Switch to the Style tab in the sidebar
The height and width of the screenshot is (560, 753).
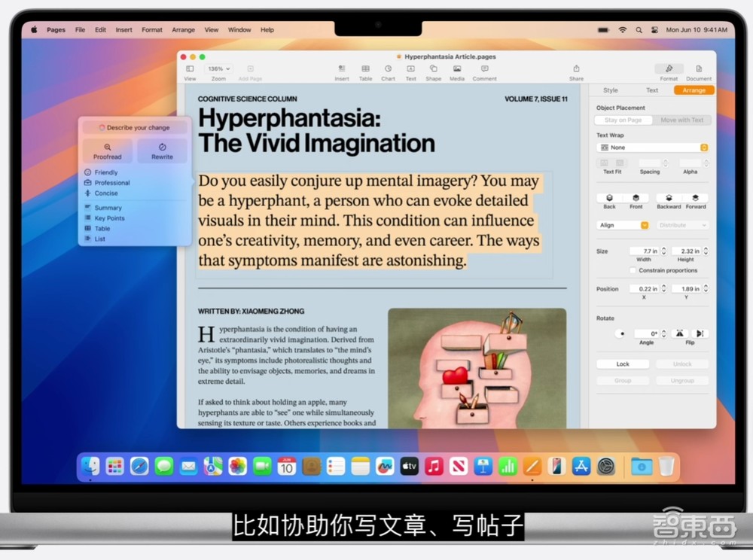coord(610,90)
